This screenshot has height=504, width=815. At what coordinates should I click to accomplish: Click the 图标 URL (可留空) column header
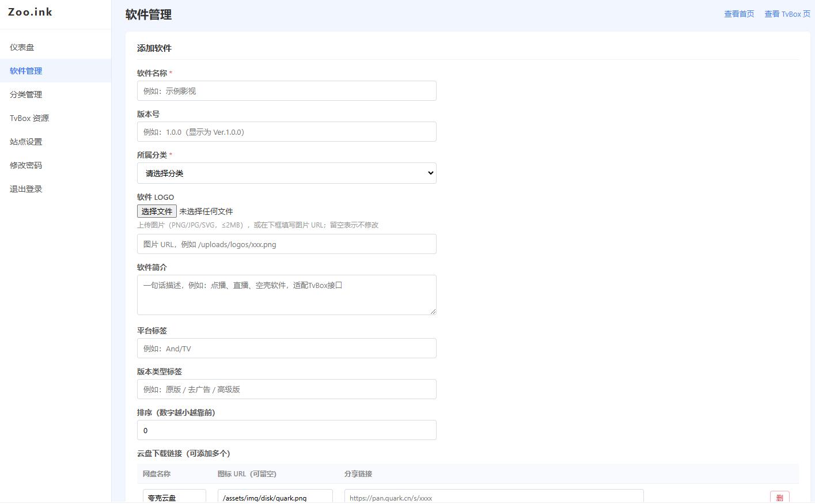pos(247,474)
